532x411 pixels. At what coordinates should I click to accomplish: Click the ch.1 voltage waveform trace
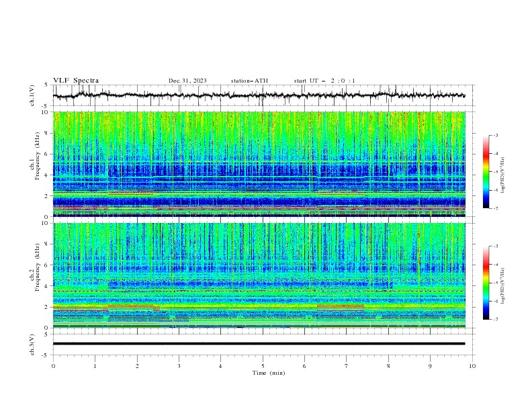pos(259,95)
